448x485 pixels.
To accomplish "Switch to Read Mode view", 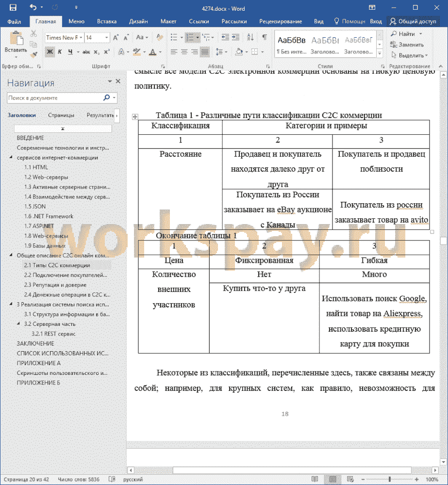I will click(x=315, y=479).
